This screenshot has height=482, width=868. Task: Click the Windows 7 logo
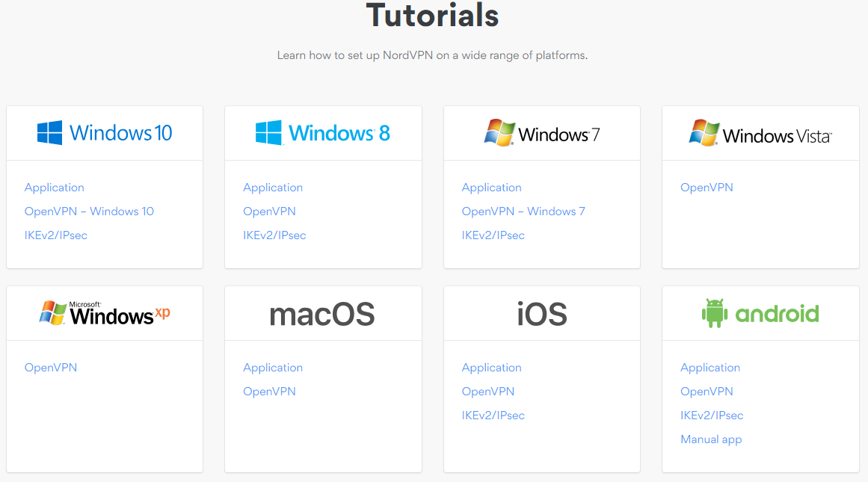(542, 133)
